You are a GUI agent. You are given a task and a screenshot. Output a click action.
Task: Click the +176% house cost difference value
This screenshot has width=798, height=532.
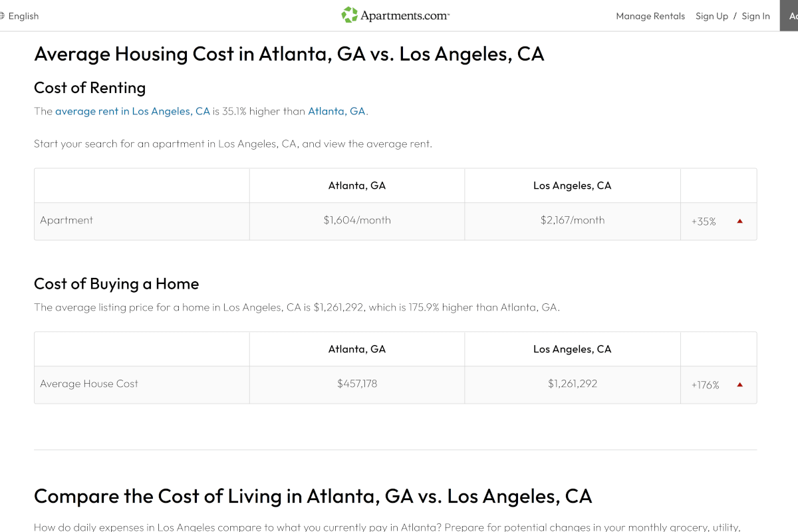pos(705,385)
